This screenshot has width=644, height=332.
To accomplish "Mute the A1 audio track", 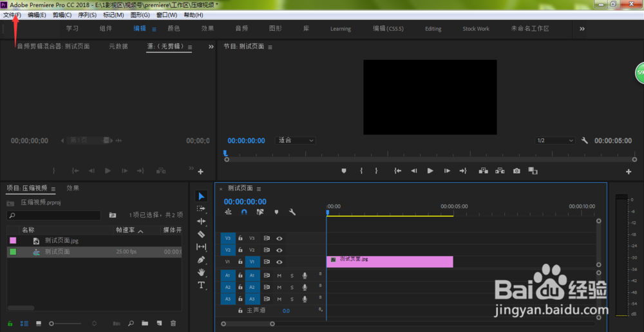I will click(279, 275).
